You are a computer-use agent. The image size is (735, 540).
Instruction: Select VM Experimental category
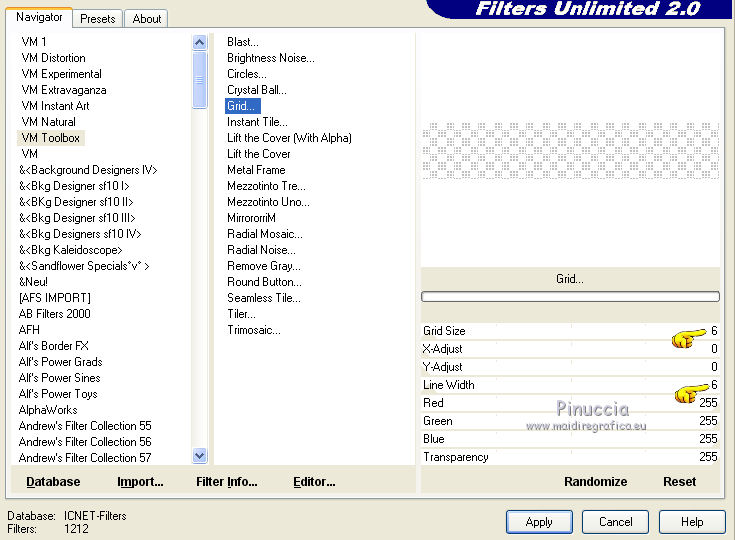coord(61,74)
